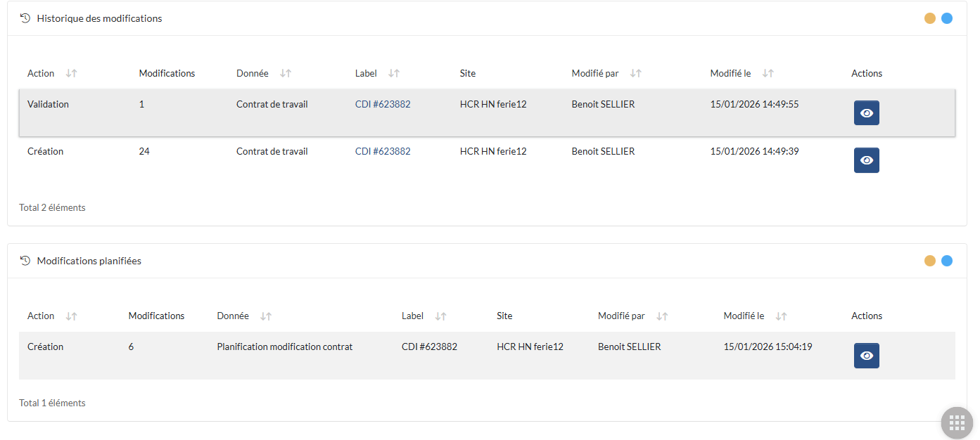
Task: Sort history table by Action column
Action: (x=71, y=73)
